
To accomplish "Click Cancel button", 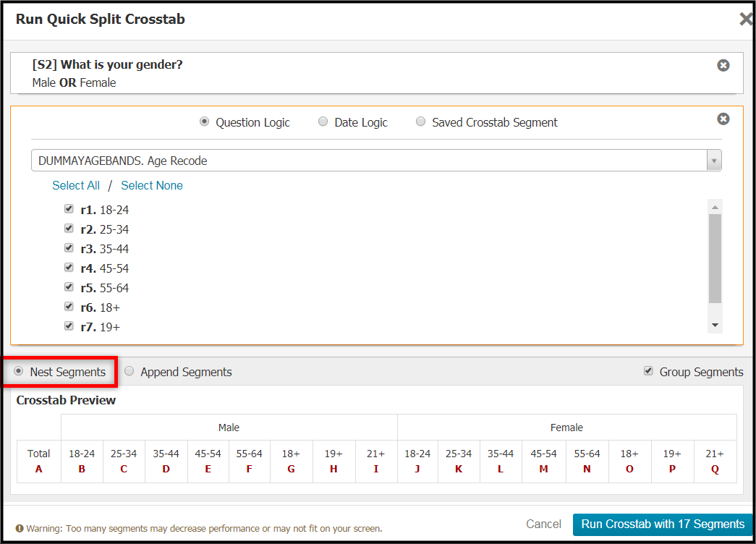I will pos(543,524).
